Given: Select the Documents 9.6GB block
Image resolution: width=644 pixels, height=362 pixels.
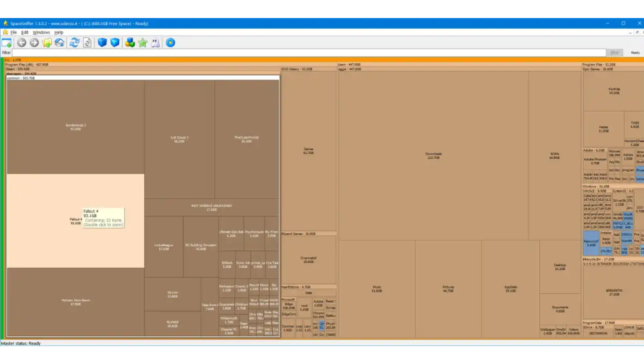Looking at the screenshot, I should (x=560, y=309).
